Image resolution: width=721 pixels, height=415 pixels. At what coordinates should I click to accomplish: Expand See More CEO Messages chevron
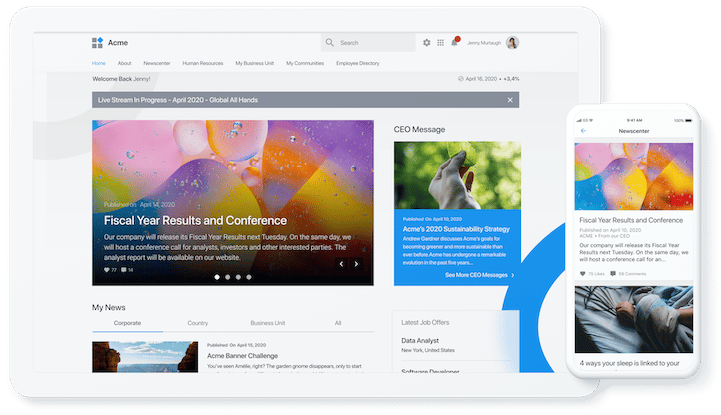[513, 274]
